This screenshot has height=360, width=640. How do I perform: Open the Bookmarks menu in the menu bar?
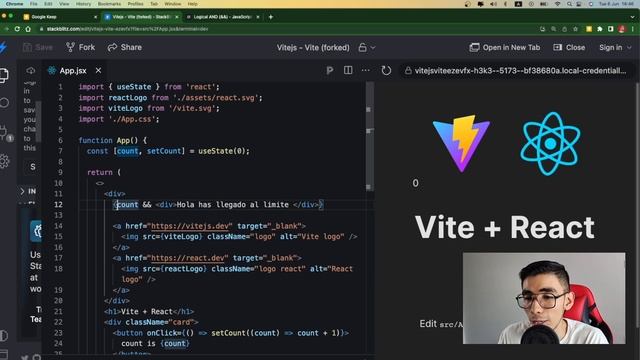click(x=109, y=4)
